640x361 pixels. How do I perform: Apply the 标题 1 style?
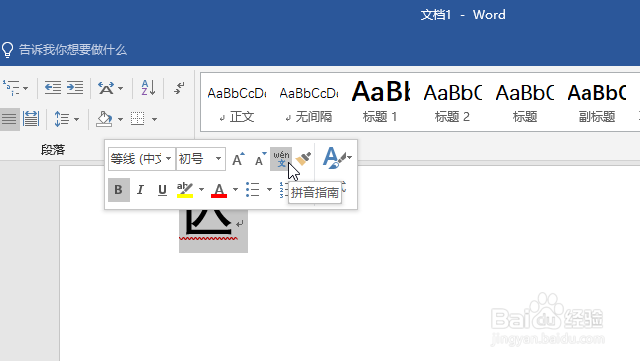pyautogui.click(x=380, y=102)
